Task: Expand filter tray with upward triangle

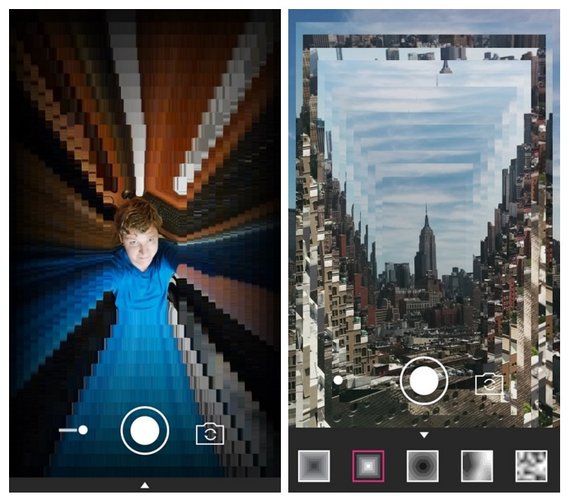Action: point(145,485)
